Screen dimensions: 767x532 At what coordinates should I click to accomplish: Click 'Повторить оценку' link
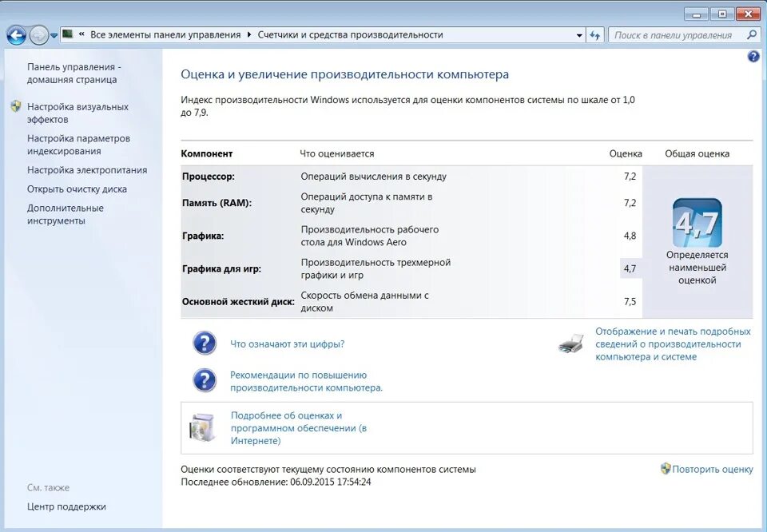click(x=713, y=469)
